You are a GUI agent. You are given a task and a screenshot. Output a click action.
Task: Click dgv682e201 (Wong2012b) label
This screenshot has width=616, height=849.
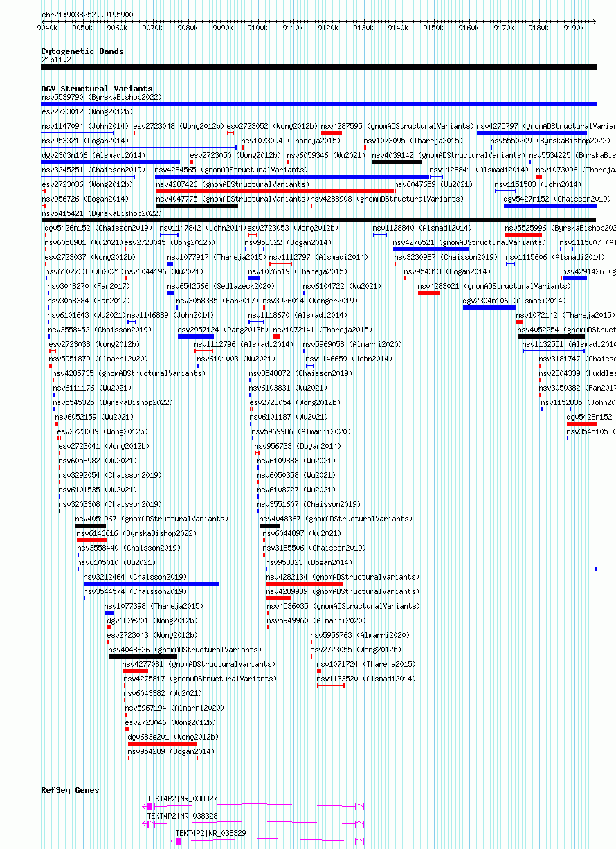coord(152,620)
